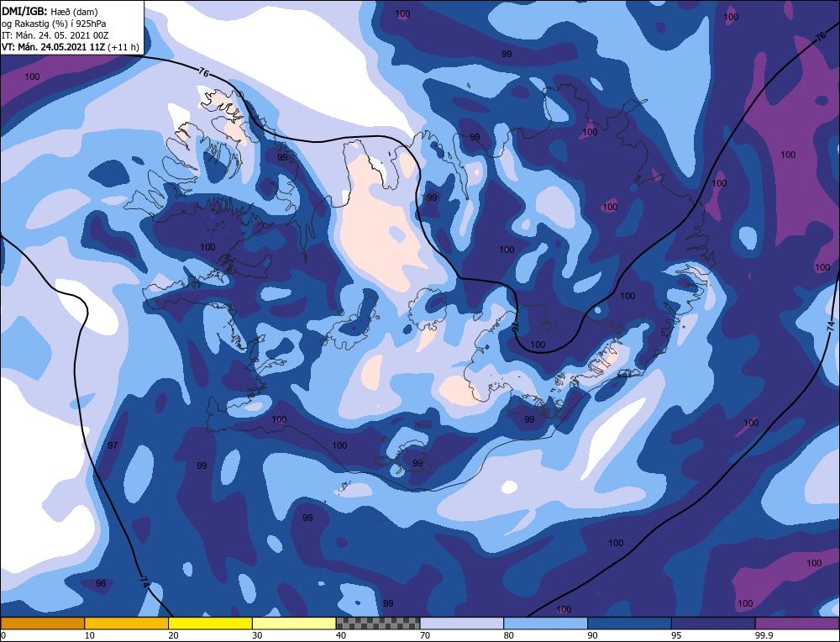Click the orange 0–10 legend swatch
Image resolution: width=840 pixels, height=642 pixels.
click(43, 623)
